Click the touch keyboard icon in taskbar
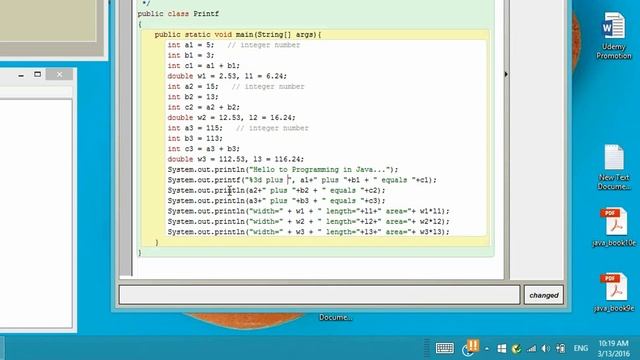This screenshot has width=640, height=360. click(444, 348)
